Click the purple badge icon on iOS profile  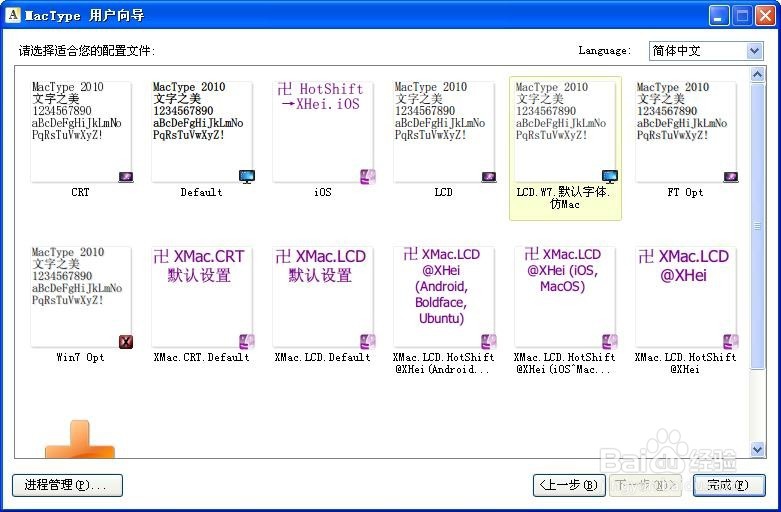click(368, 176)
